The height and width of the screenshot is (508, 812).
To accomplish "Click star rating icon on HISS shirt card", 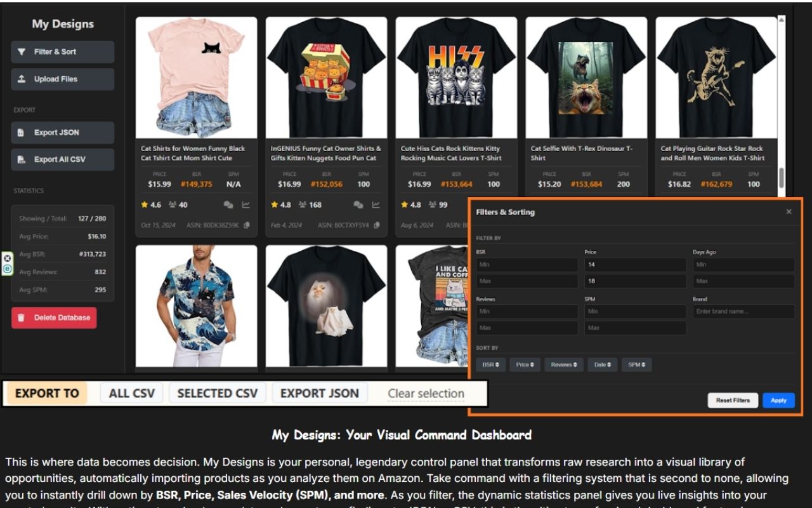I will pyautogui.click(x=404, y=204).
